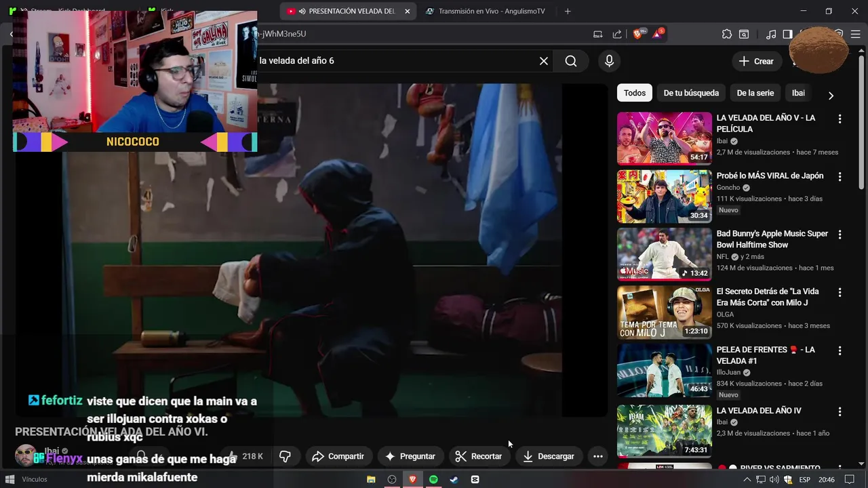Open a new browser tab
This screenshot has height=488, width=868.
pos(568,11)
